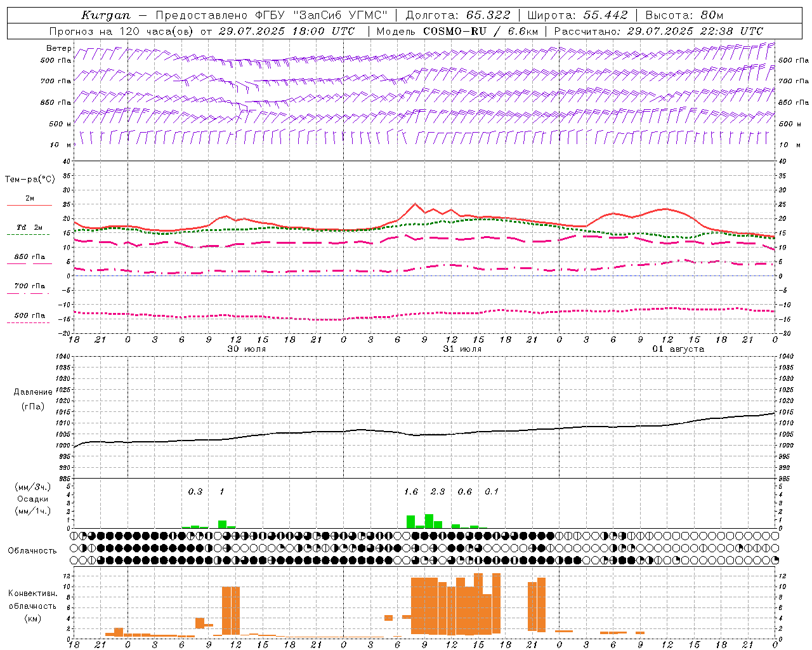Click the Широта: 55.442 header field
The image size is (812, 650).
578,15
